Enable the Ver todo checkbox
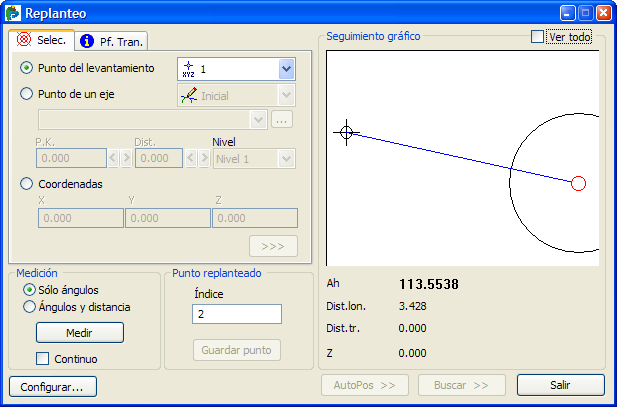This screenshot has width=617, height=407. point(538,37)
